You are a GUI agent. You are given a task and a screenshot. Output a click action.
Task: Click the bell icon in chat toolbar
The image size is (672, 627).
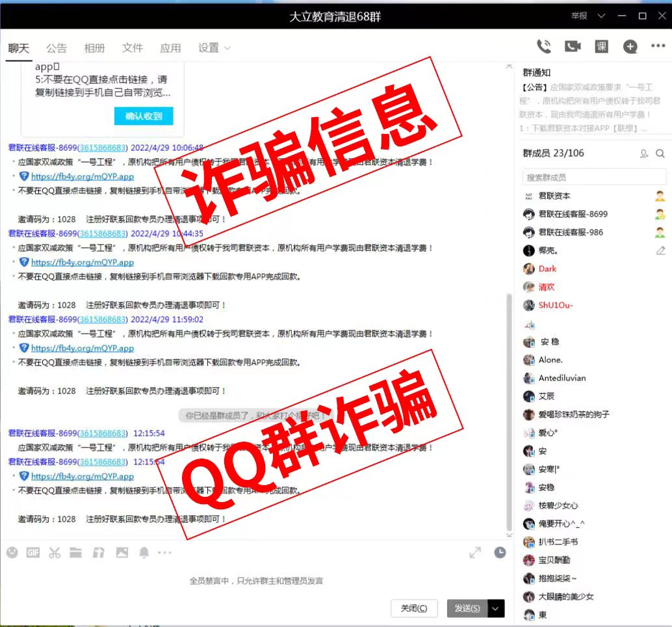(144, 552)
